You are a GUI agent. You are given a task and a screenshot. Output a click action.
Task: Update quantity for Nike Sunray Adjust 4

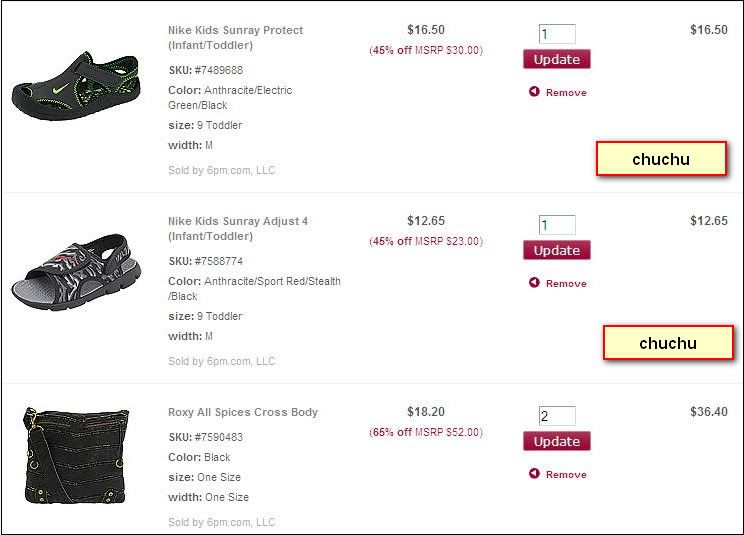click(x=556, y=250)
